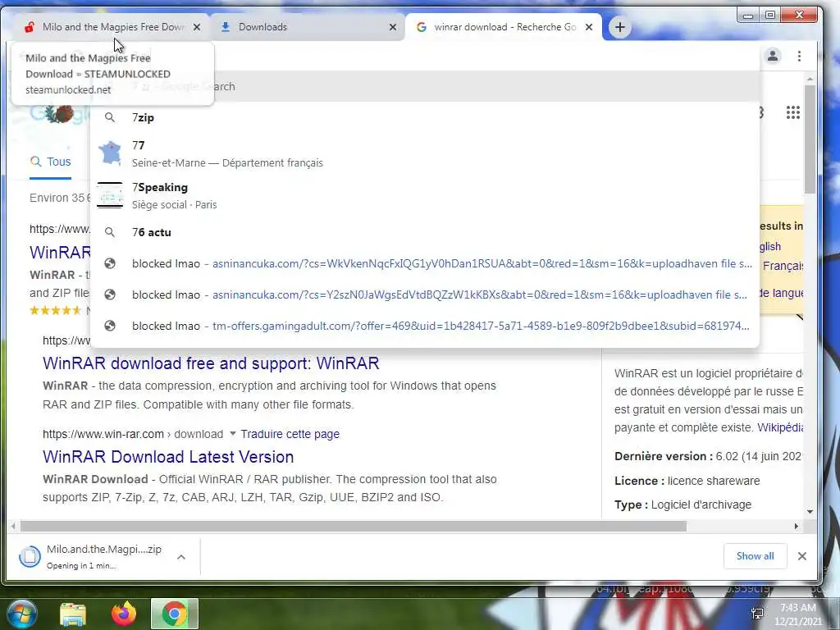The height and width of the screenshot is (630, 840).
Task: Click Show all downloads button
Action: tap(756, 556)
